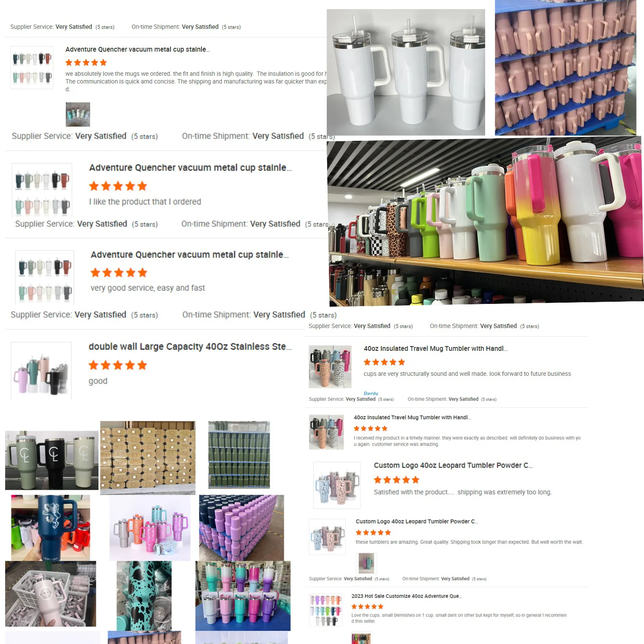
Task: Open photo of stacked purple tumblers
Action: pos(241,527)
